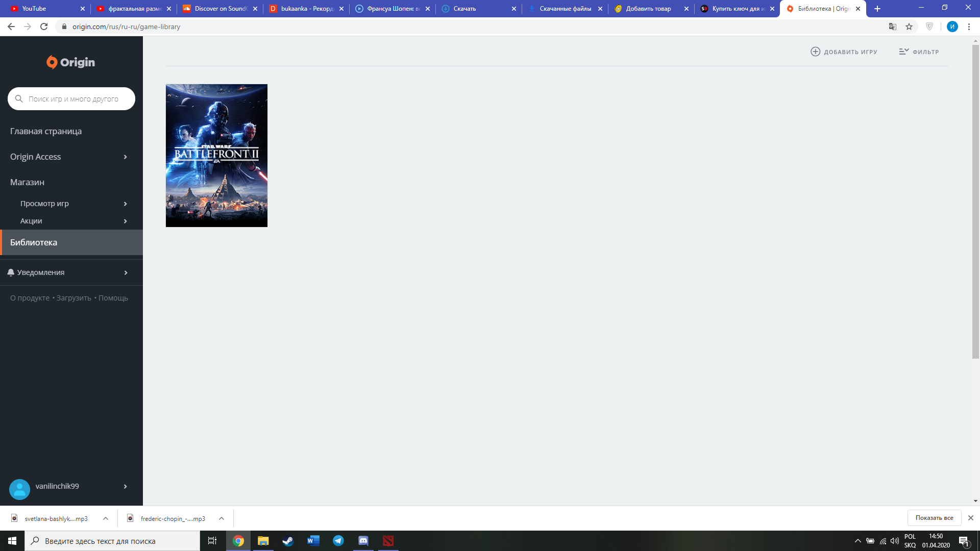Open Chrome three-dot menu
This screenshot has width=980, height=551.
pos(969,27)
